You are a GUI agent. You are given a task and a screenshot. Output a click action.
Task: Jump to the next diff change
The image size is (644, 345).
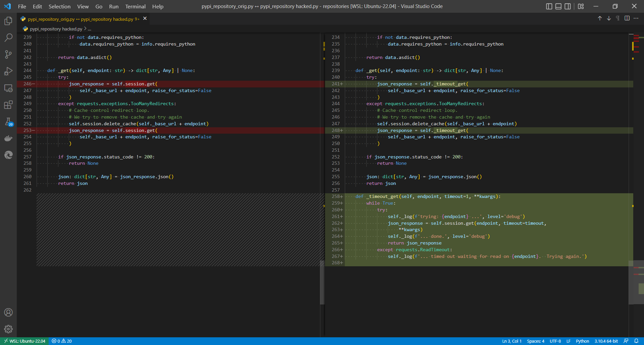point(608,18)
